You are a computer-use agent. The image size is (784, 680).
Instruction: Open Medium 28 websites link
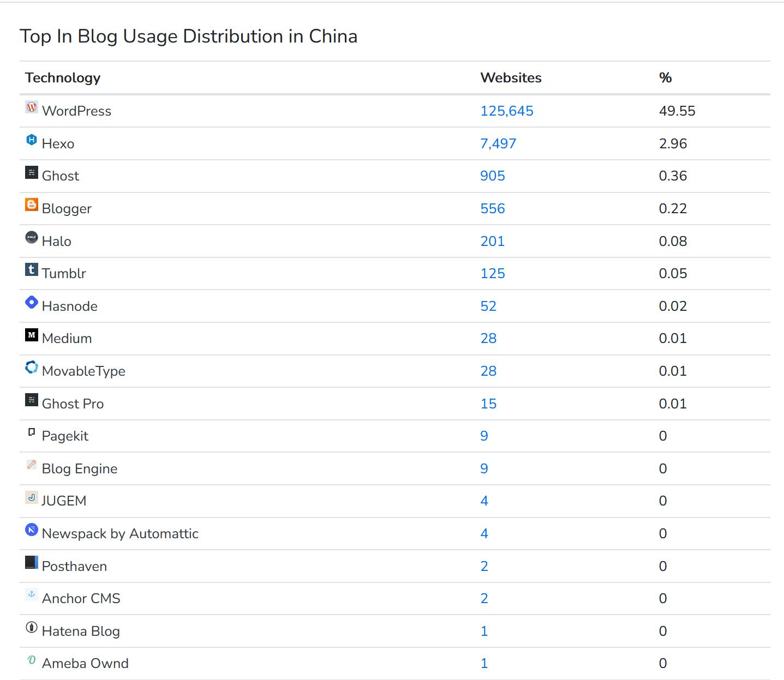488,339
